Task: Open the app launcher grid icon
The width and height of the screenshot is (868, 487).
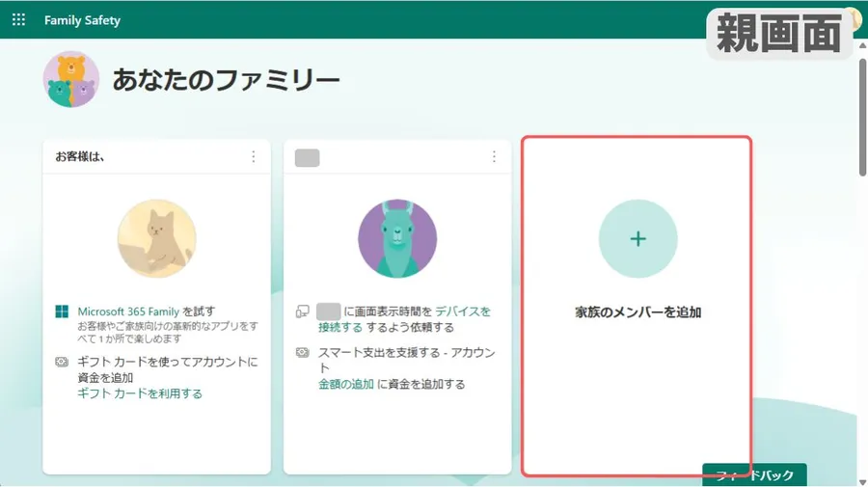Action: pyautogui.click(x=18, y=20)
